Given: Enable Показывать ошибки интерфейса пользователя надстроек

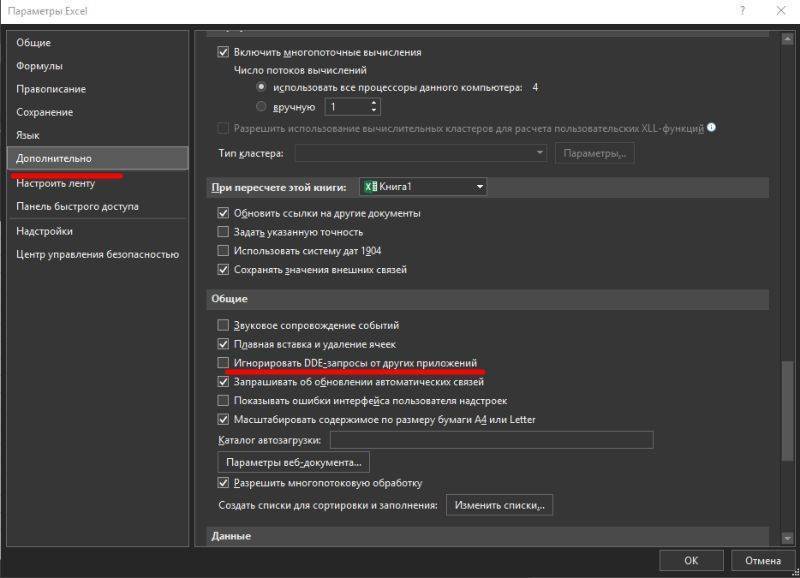Looking at the screenshot, I should 223,400.
